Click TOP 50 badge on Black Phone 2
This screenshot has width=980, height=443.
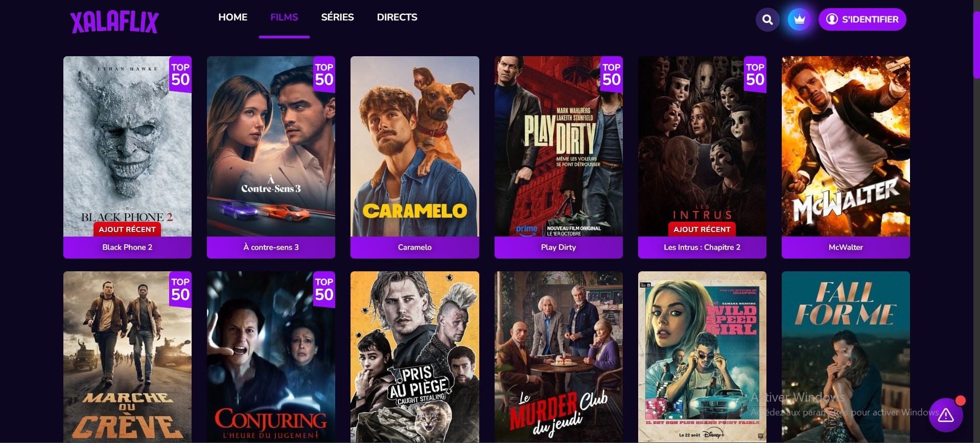coord(180,75)
